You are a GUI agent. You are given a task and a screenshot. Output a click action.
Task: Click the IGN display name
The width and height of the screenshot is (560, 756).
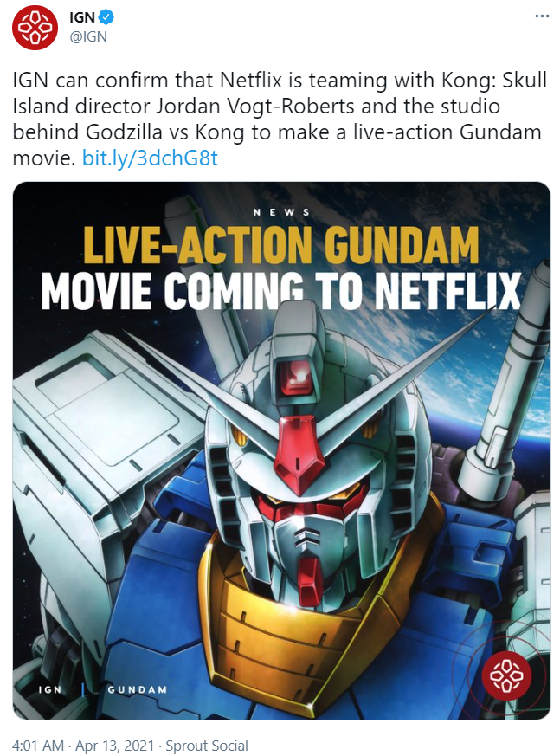[82, 17]
